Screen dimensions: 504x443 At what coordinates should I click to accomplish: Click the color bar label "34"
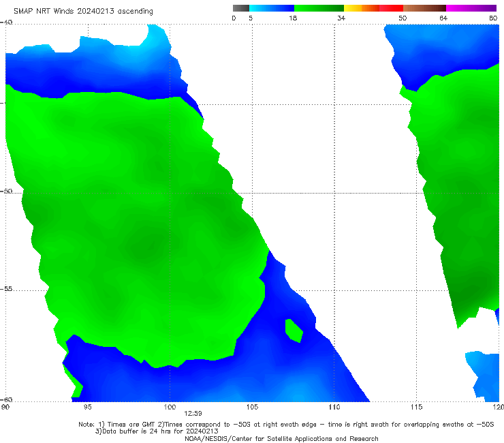point(341,18)
